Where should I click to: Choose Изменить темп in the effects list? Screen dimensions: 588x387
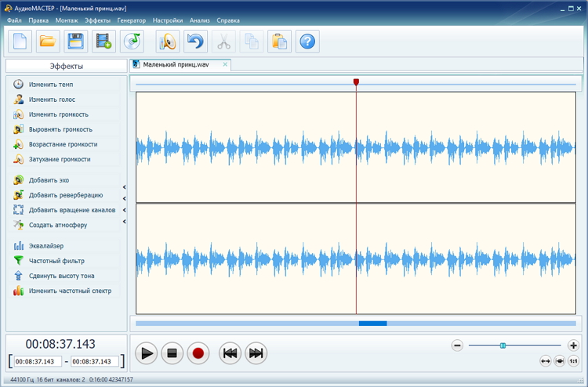click(50, 84)
